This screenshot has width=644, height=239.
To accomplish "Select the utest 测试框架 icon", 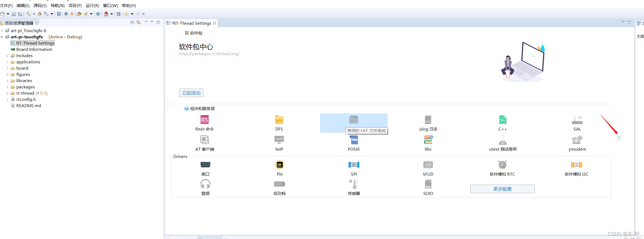I will point(503,140).
